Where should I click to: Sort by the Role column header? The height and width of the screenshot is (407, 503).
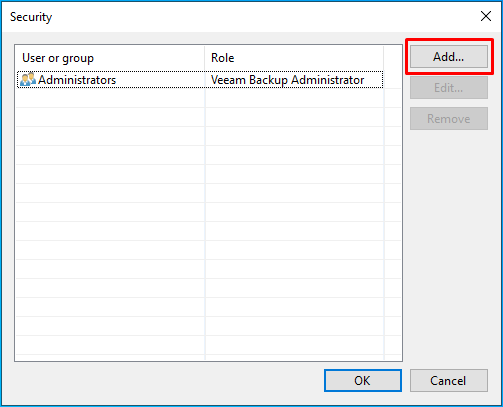click(x=294, y=58)
